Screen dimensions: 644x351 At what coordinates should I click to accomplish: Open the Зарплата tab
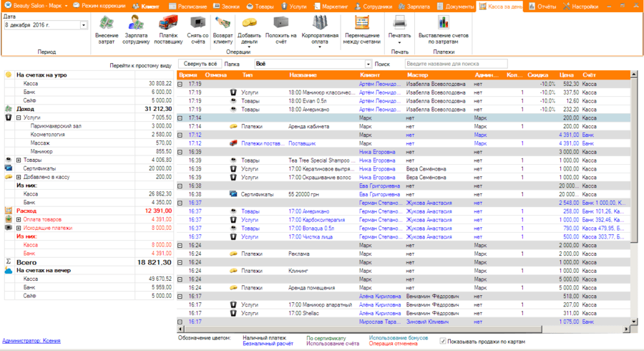pyautogui.click(x=414, y=6)
